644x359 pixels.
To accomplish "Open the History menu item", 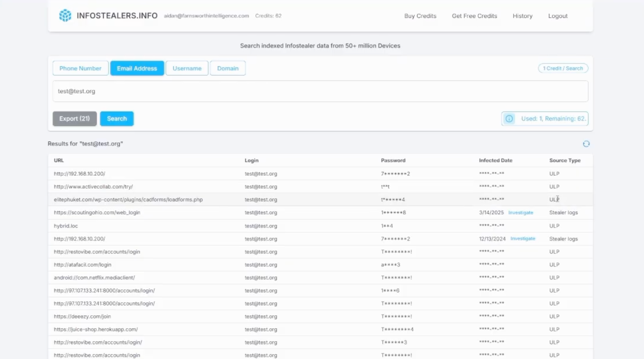I will click(522, 16).
